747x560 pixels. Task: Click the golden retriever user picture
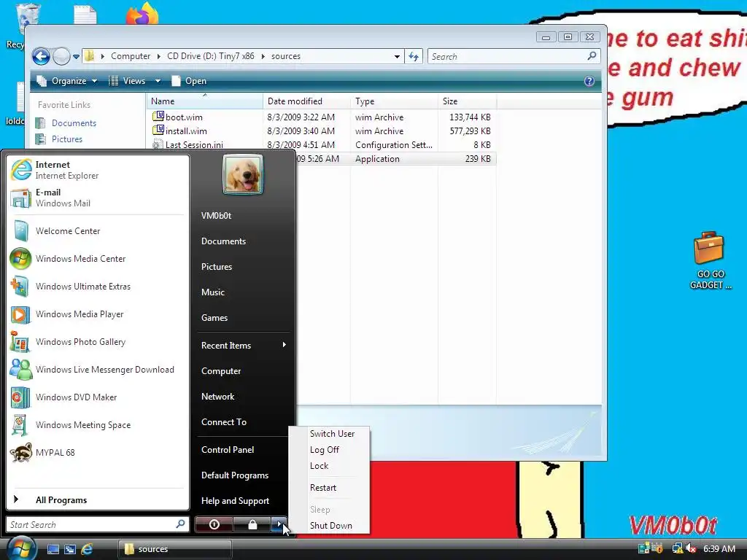(242, 174)
